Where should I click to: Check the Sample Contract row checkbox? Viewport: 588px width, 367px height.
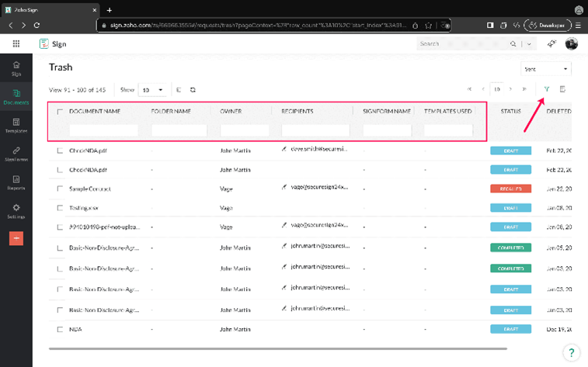60,189
